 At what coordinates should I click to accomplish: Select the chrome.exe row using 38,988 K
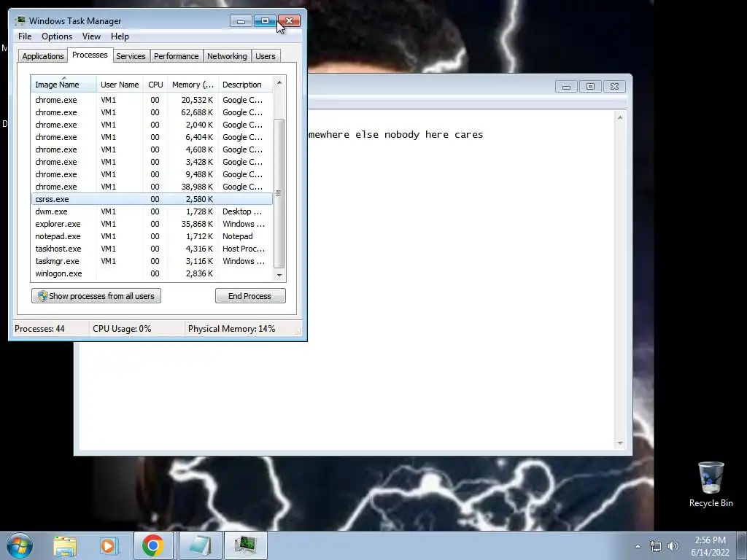(152, 187)
